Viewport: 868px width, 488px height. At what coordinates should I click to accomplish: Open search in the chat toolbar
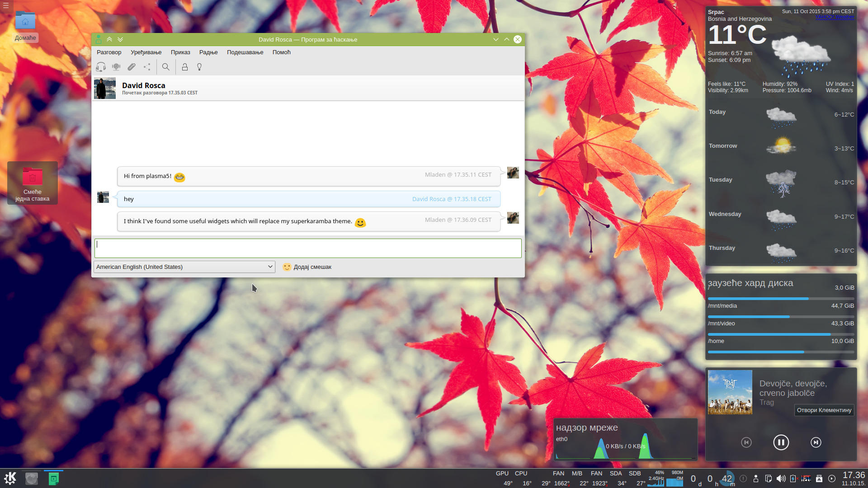coord(166,67)
